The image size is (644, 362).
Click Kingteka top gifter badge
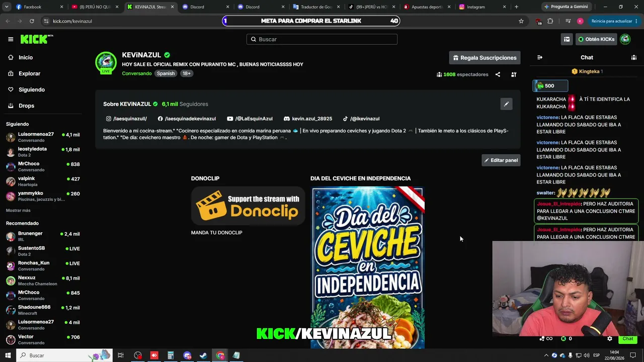pos(587,71)
